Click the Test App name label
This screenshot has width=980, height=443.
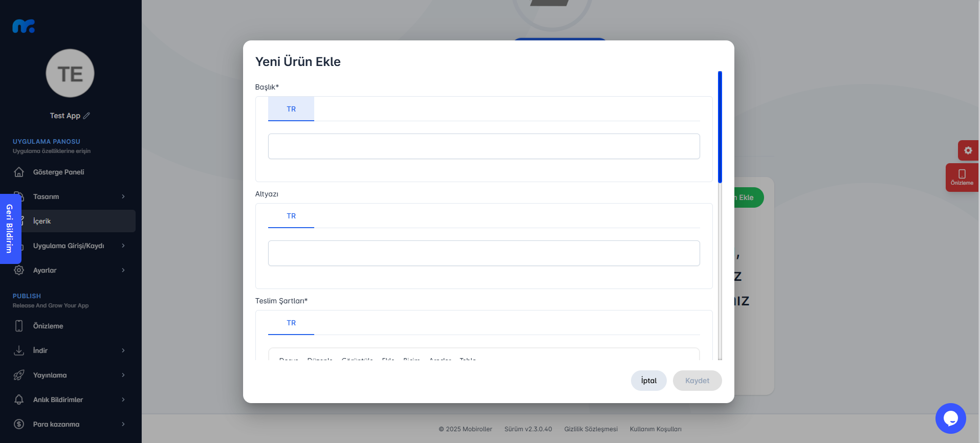65,116
